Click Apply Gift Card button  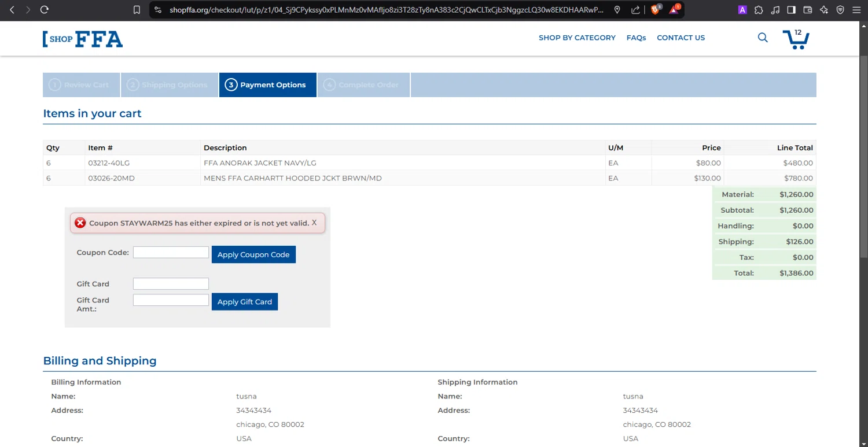coord(245,302)
